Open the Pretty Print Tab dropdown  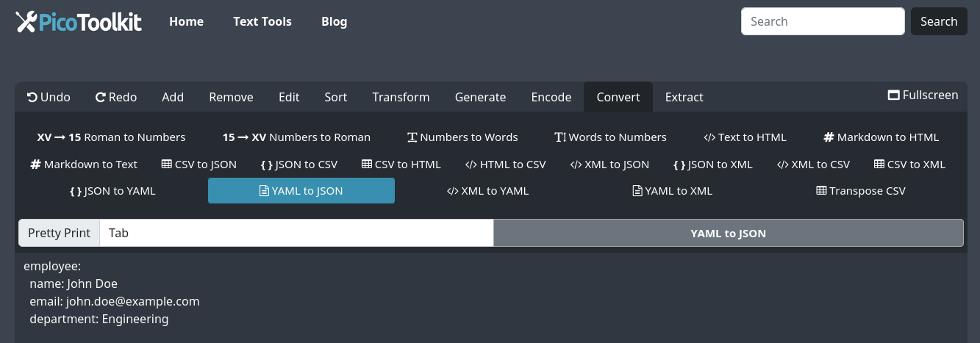[296, 233]
